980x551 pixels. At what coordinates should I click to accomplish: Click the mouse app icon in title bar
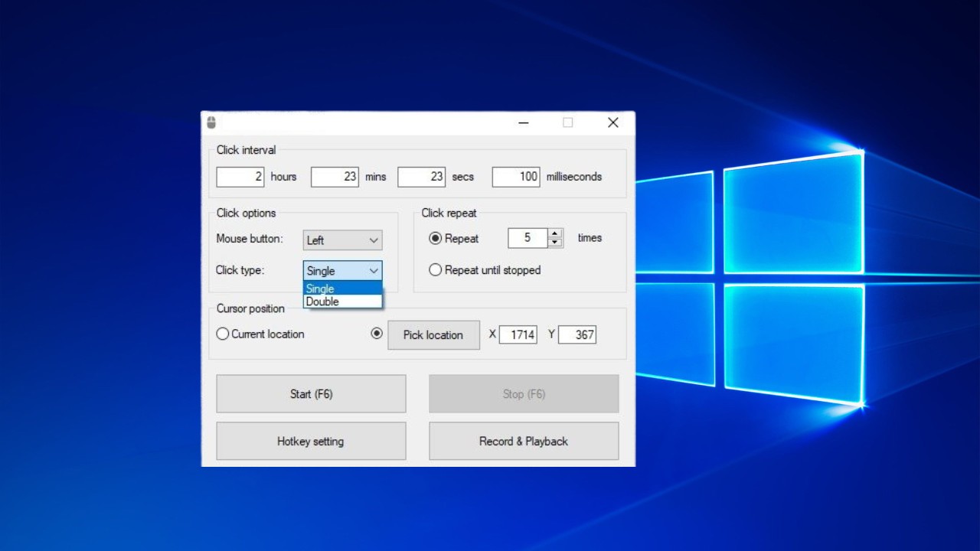click(x=211, y=122)
